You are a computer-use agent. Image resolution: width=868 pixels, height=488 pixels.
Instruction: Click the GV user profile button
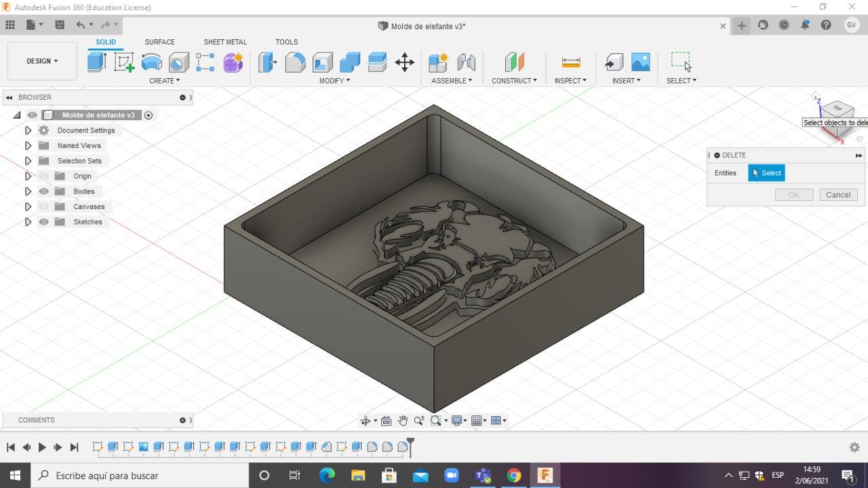tap(852, 25)
